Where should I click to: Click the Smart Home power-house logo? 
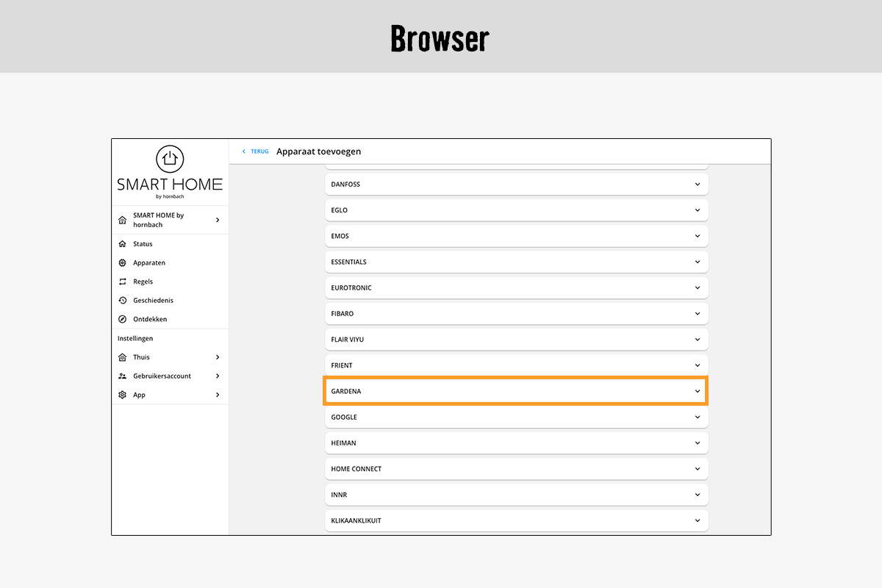(x=170, y=159)
